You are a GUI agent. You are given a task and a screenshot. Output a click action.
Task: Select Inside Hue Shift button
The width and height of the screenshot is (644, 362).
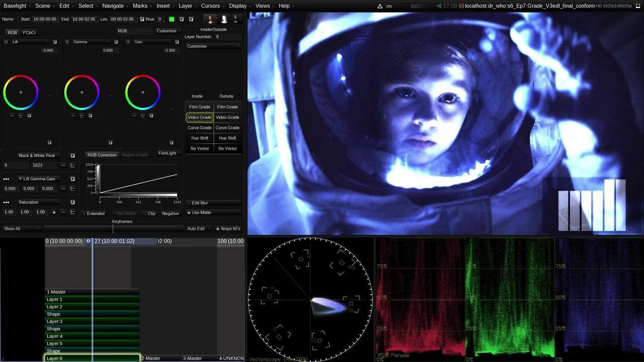[x=200, y=138]
